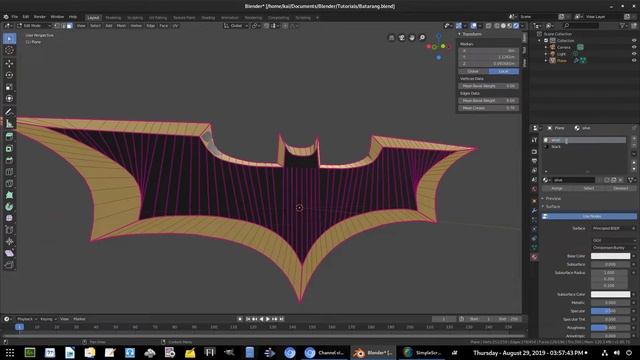Click the Deselect material button
Viewport: 640px width, 360px height.
click(x=621, y=188)
